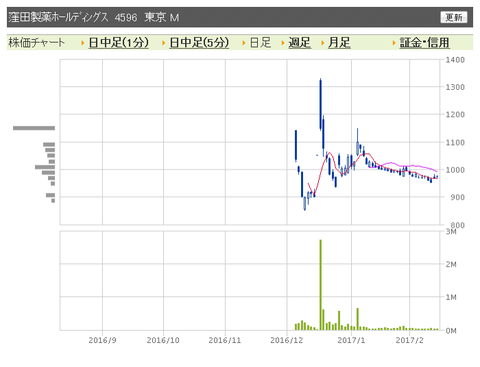This screenshot has width=480, height=367.
Task: Click the 更新 refresh button
Action: pos(454,17)
